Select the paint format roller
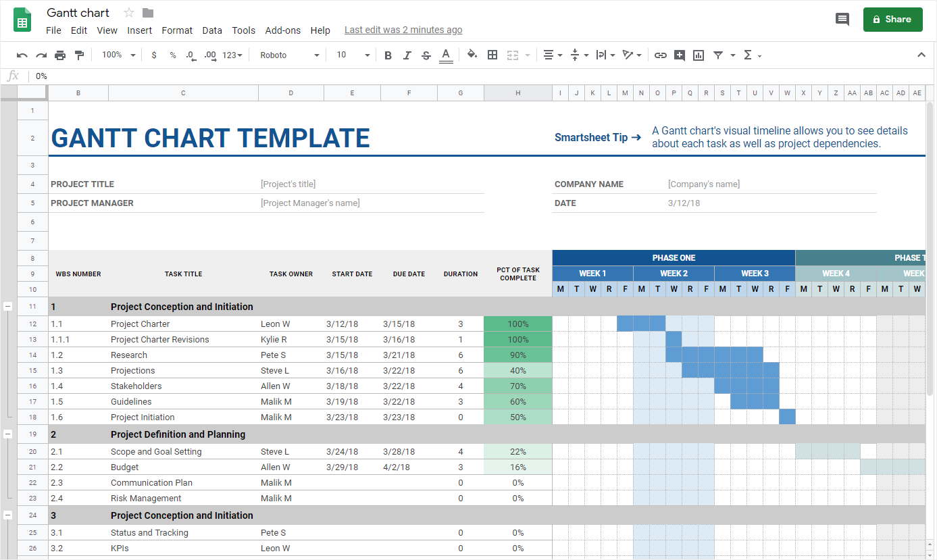The image size is (937, 560). coord(79,55)
